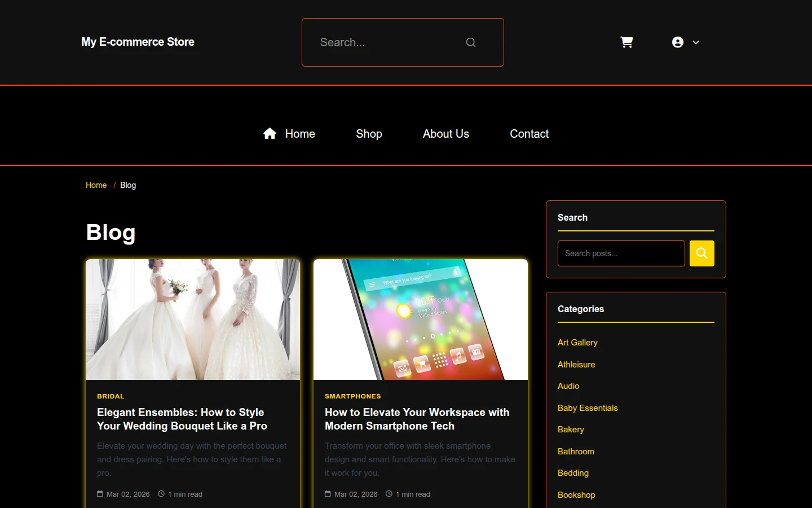812x508 pixels.
Task: Select the Baby Essentials category
Action: 588,408
